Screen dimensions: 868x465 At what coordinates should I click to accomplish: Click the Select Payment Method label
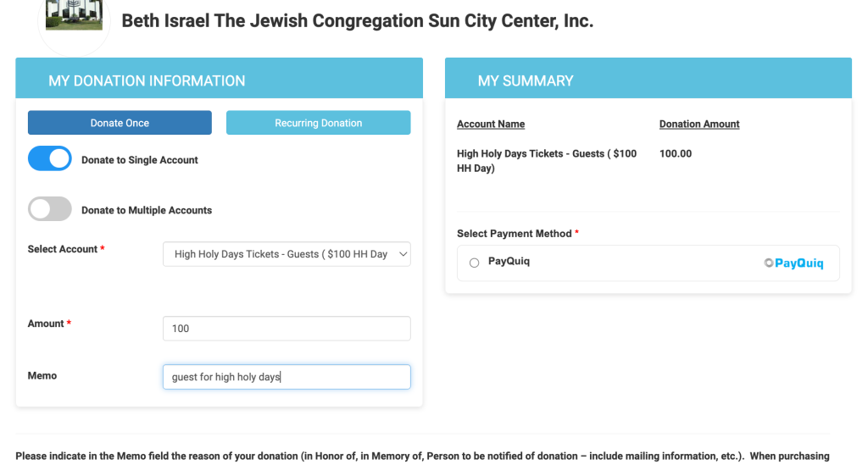click(x=515, y=234)
